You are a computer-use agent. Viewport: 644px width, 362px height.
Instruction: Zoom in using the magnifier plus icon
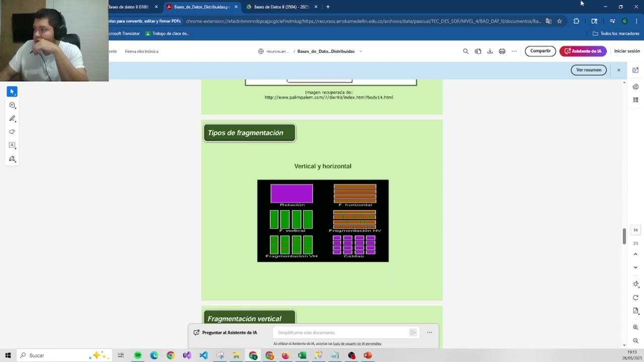pyautogui.click(x=635, y=327)
